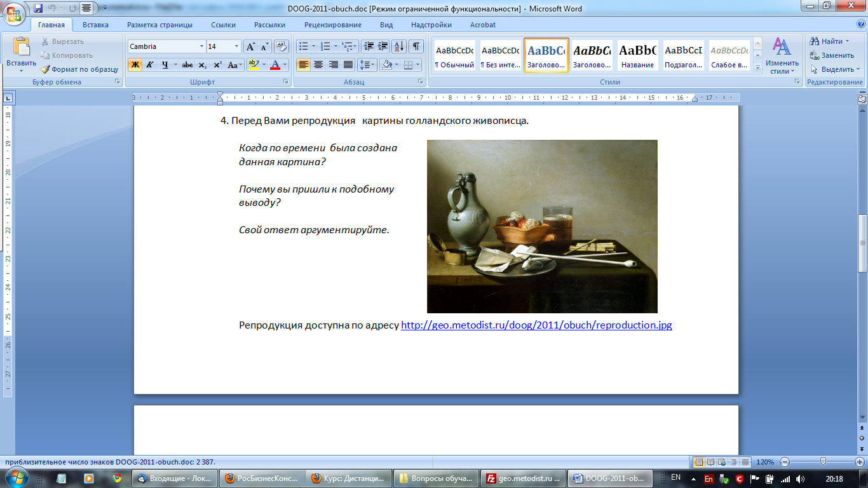Toggle left text alignment

[x=303, y=65]
